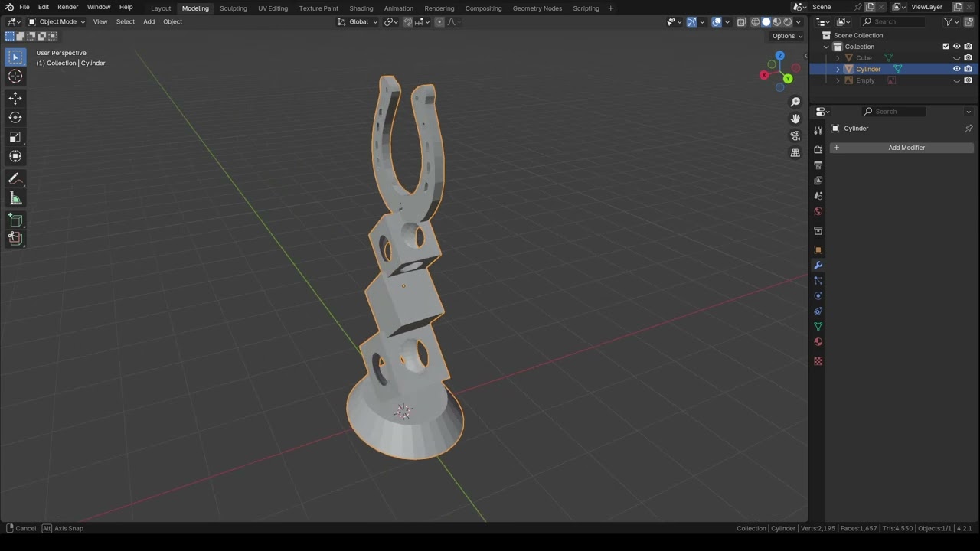Switch to rendered viewport shading

(x=788, y=21)
